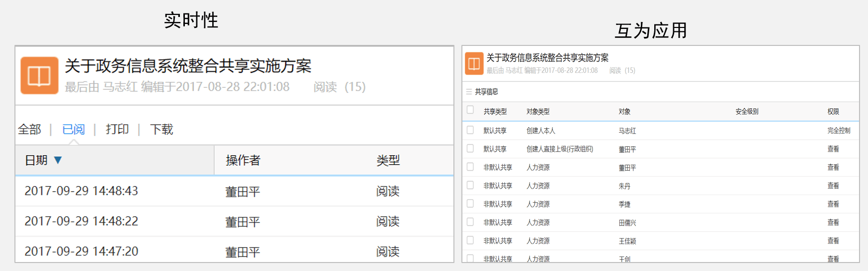This screenshot has height=271, width=868.
Task: Sort by 日期 using the blue arrow
Action: [x=58, y=160]
